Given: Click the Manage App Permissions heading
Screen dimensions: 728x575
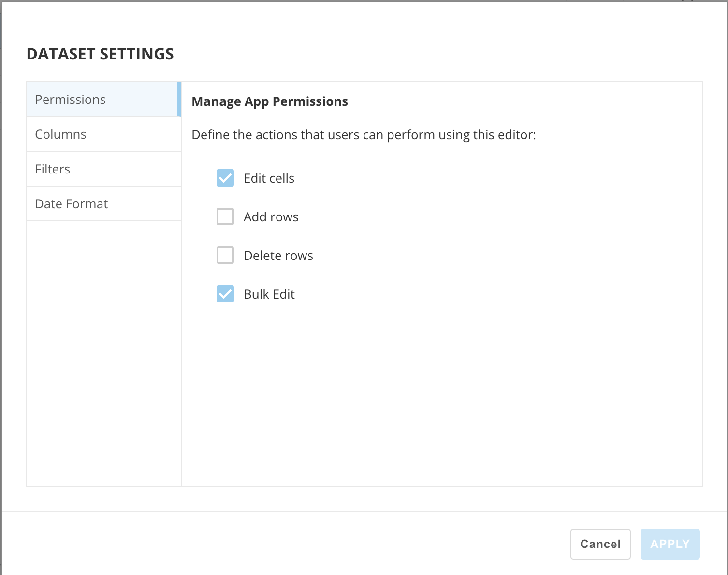Looking at the screenshot, I should coord(270,101).
